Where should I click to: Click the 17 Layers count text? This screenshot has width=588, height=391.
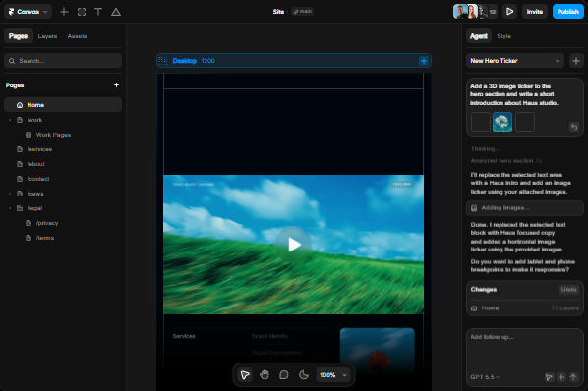click(x=564, y=308)
